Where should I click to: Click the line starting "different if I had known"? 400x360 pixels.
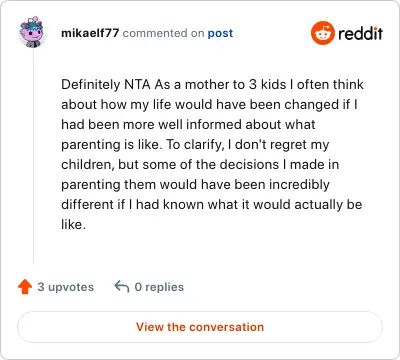[x=212, y=204]
